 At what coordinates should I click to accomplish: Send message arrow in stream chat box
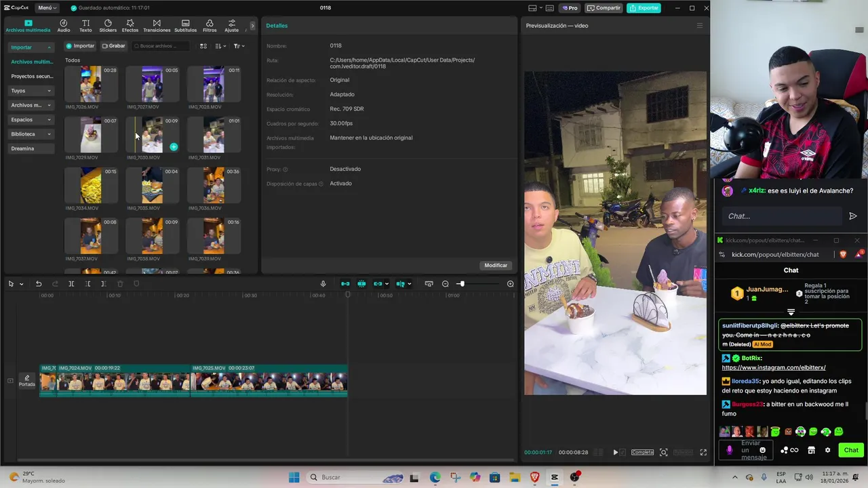[x=853, y=216]
